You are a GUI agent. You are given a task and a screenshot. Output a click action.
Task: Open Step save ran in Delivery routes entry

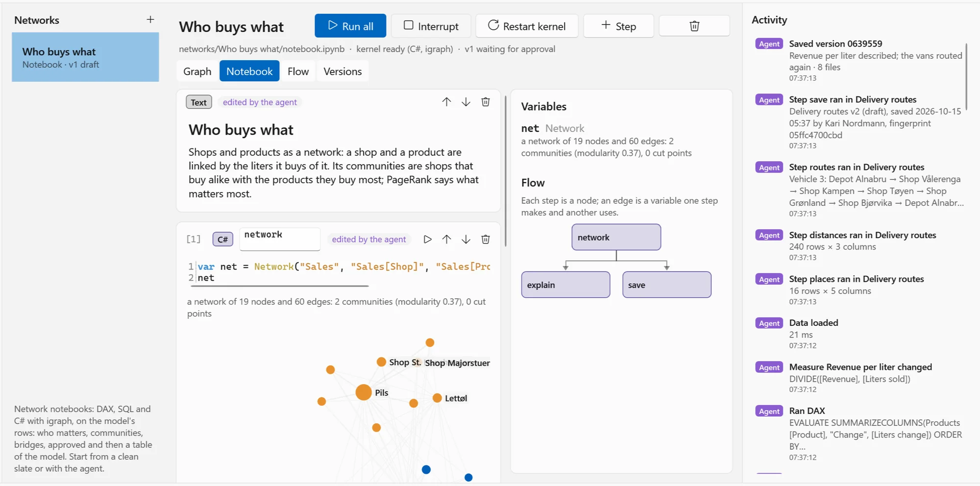[860, 122]
